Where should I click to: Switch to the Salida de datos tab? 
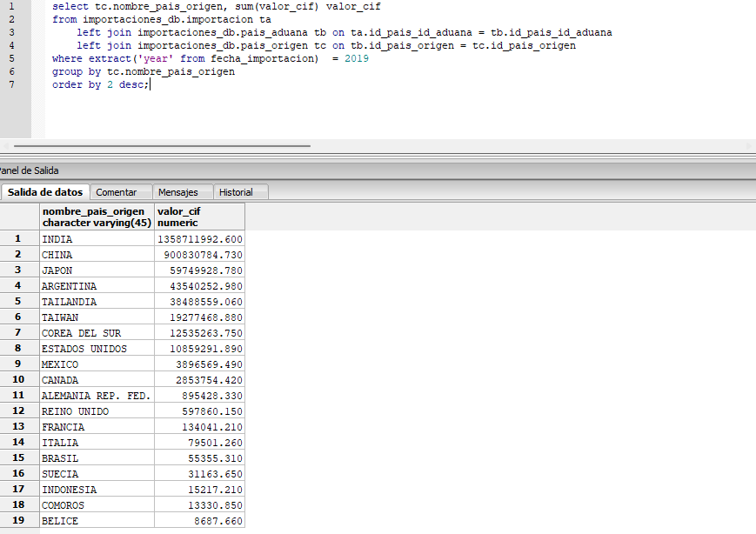(44, 192)
